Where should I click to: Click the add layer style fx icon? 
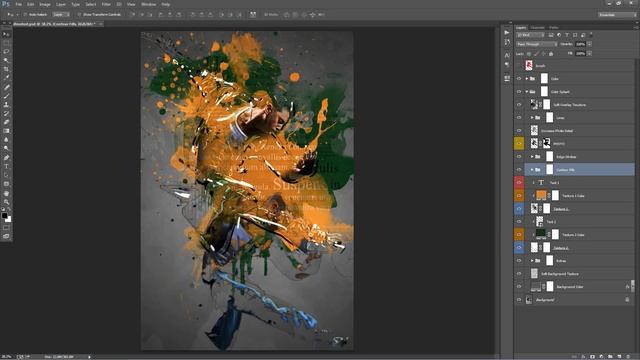(x=583, y=356)
